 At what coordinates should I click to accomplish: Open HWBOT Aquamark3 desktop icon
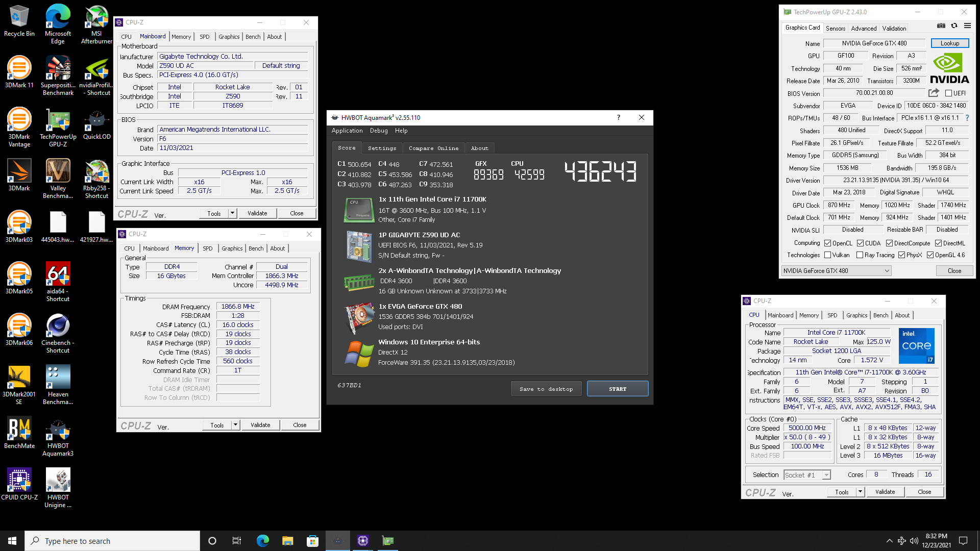58,436
